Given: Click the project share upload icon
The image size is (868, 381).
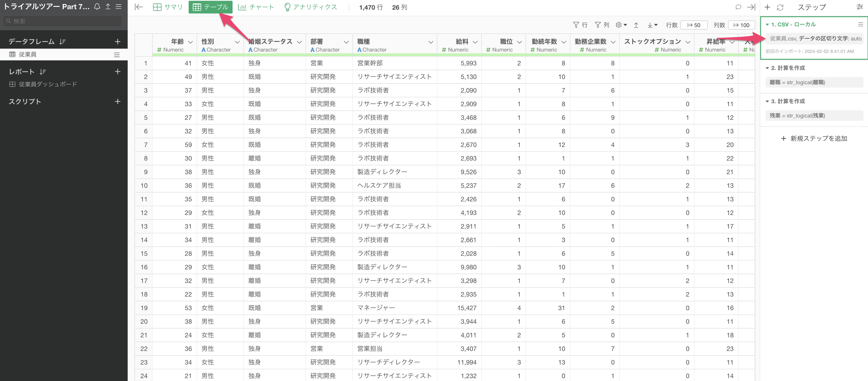Looking at the screenshot, I should pos(108,6).
